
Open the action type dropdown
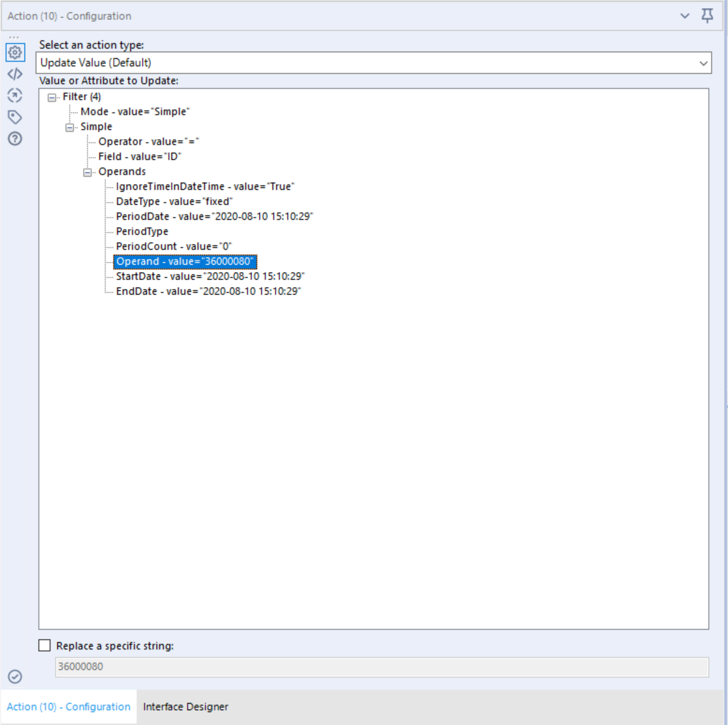704,62
